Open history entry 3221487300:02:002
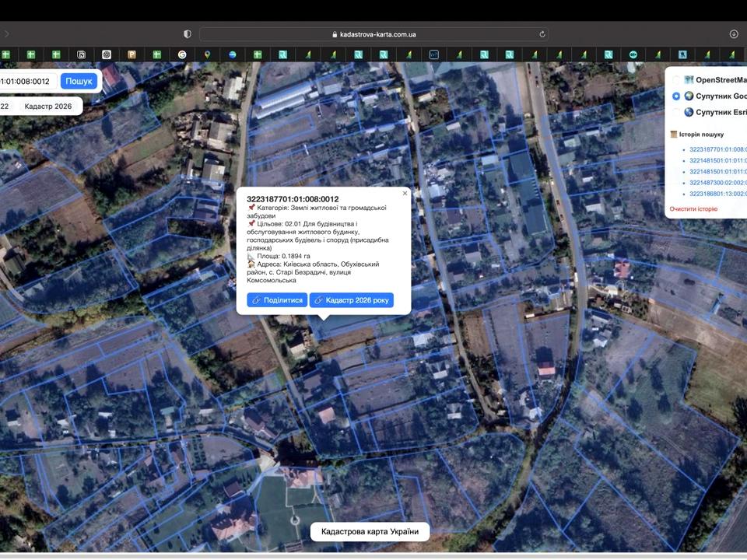Screen dimensions: 747x560 pos(718,183)
